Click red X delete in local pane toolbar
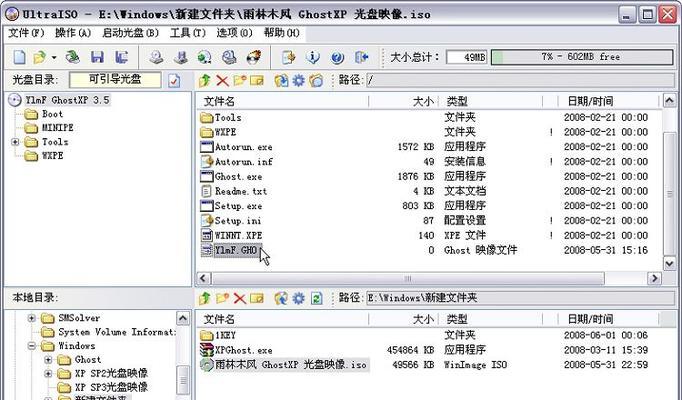Viewport: 682px width, 400px height. coord(240,298)
